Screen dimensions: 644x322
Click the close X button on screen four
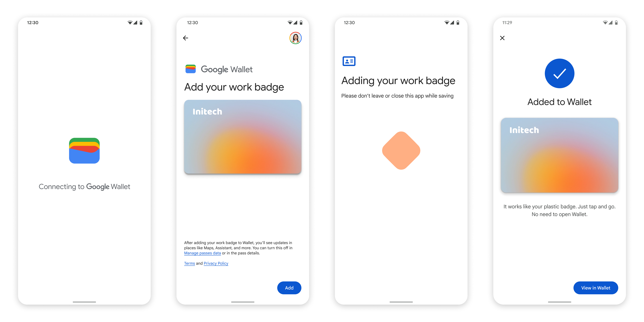tap(503, 38)
